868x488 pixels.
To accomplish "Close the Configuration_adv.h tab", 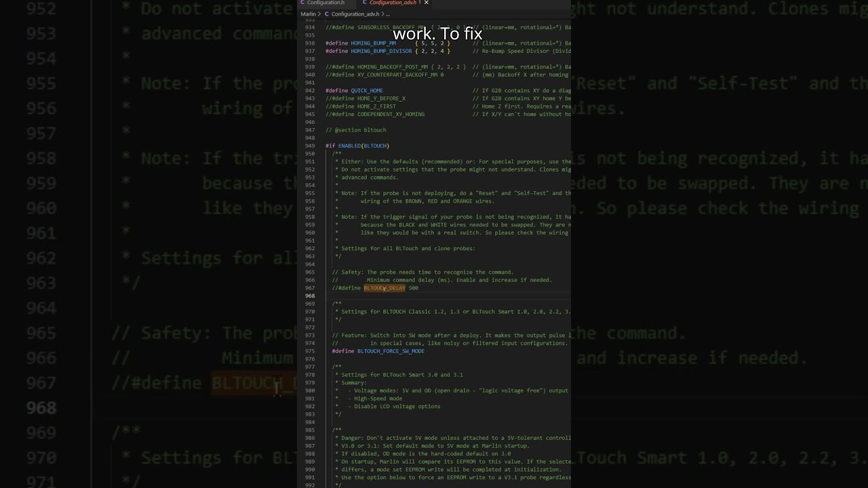I will pos(426,3).
